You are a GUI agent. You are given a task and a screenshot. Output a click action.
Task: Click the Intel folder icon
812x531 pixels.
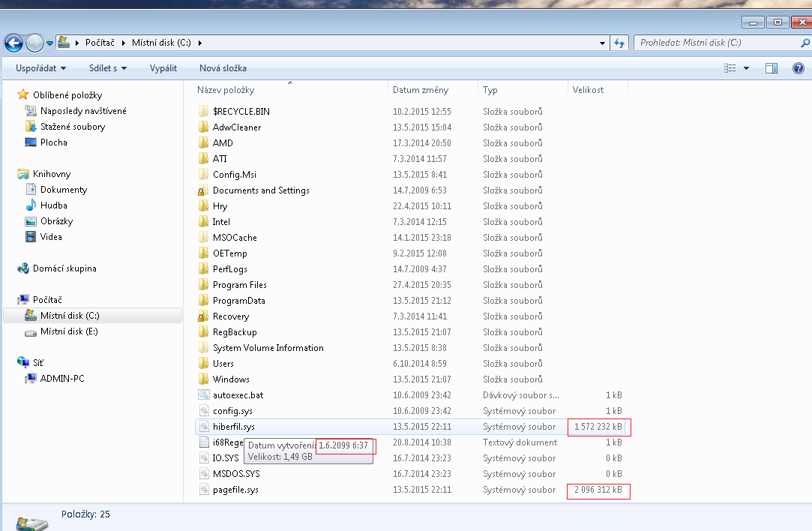coord(203,222)
